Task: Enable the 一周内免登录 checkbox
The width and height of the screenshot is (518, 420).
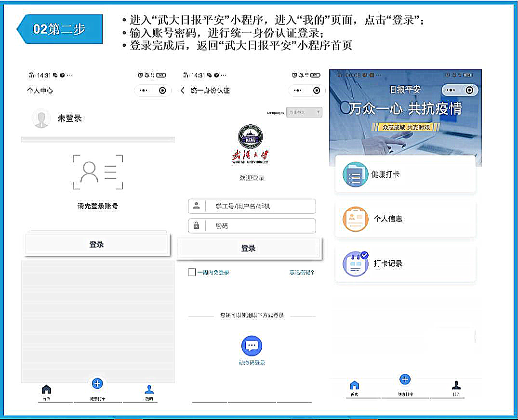Action: pos(192,272)
